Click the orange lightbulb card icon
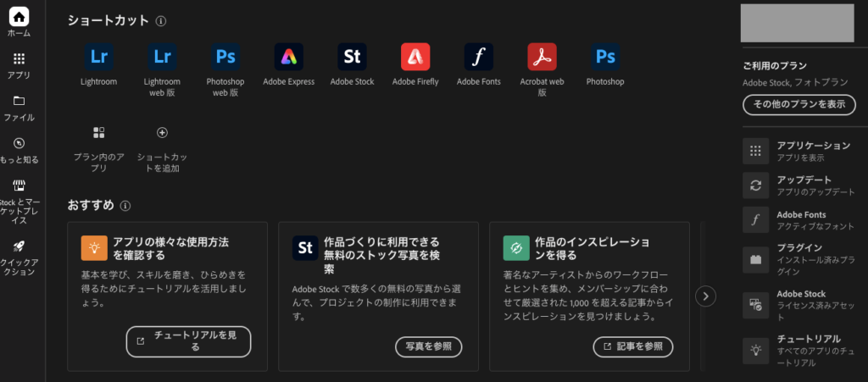868x382 pixels. [94, 247]
